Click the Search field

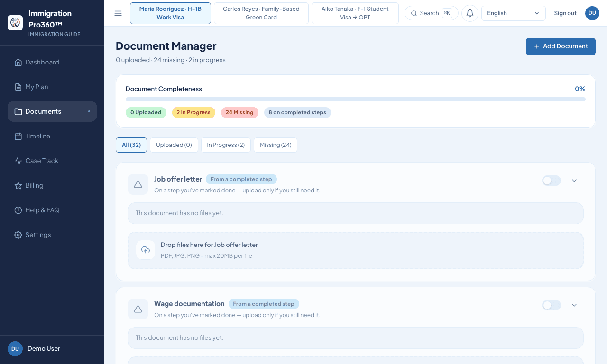pos(432,13)
